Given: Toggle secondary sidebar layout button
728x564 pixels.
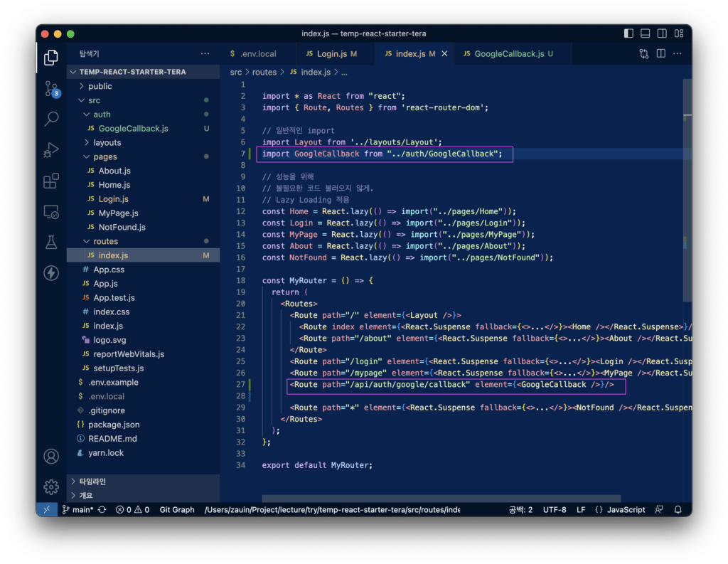Looking at the screenshot, I should (x=662, y=33).
